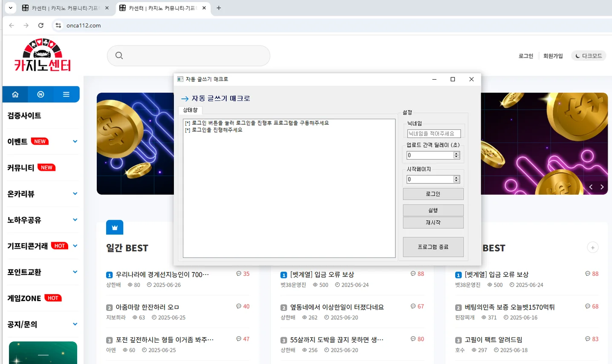Open middle column [벳계열] 입금 오류 보상
This screenshot has height=364, width=612.
[x=322, y=275]
